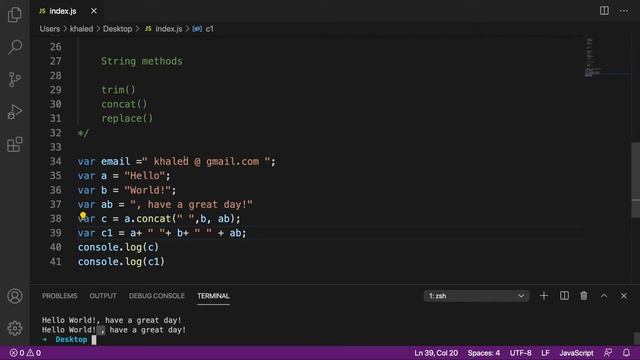Image resolution: width=640 pixels, height=360 pixels.
Task: Click line number 34 in gutter
Action: (x=56, y=162)
